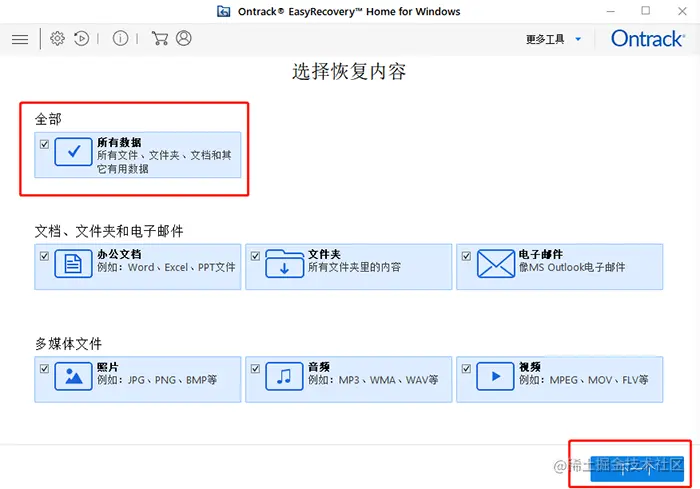Click the 例如：MPEG、MOV、FLV等 description
Screen dimensions: 700x489
click(583, 380)
